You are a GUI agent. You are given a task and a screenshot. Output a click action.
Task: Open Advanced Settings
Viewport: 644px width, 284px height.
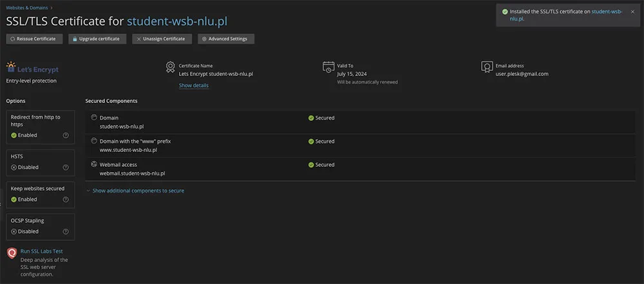click(x=226, y=39)
